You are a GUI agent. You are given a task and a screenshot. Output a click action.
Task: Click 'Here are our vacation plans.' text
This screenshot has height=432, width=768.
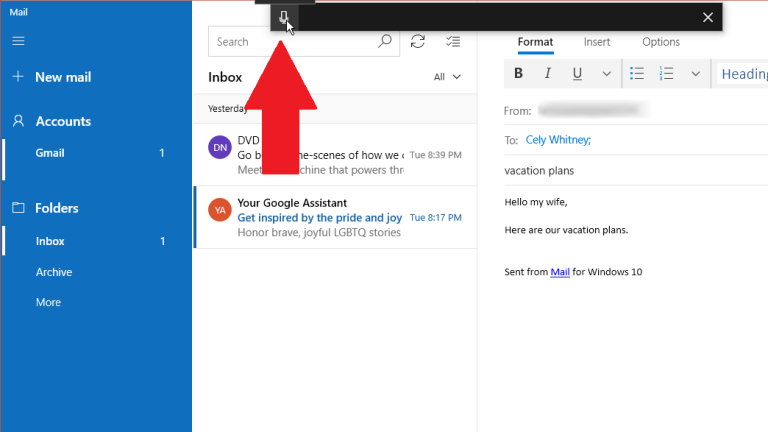coord(566,230)
